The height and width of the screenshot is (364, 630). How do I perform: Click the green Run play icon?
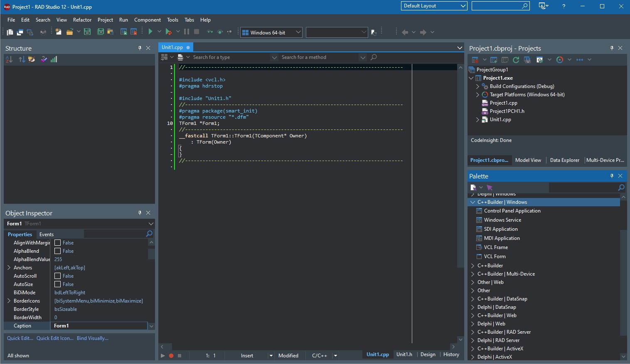[x=150, y=32]
